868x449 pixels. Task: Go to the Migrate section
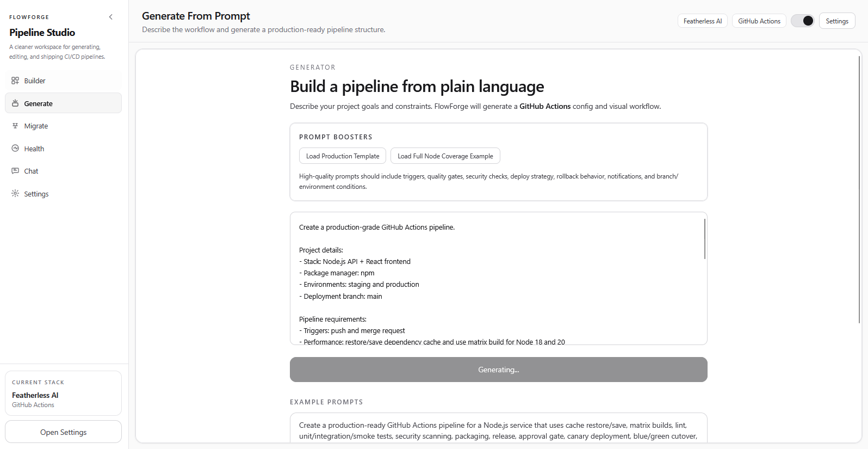[x=36, y=126]
